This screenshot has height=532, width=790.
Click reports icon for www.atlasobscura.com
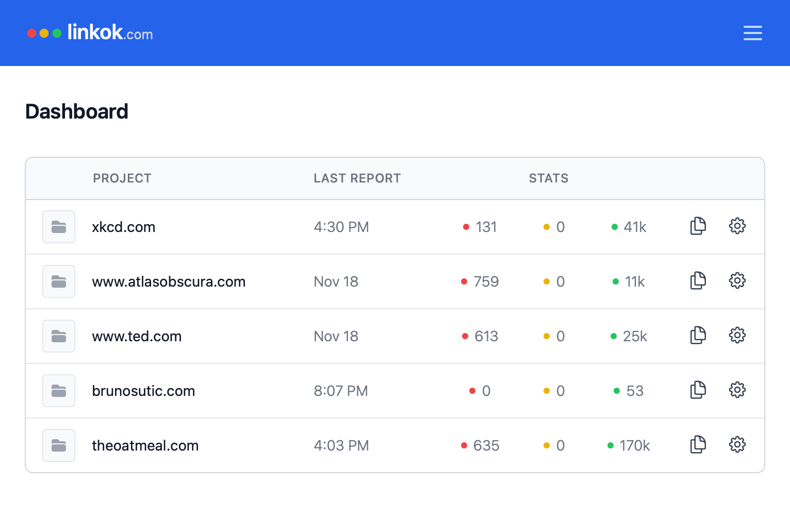point(698,281)
